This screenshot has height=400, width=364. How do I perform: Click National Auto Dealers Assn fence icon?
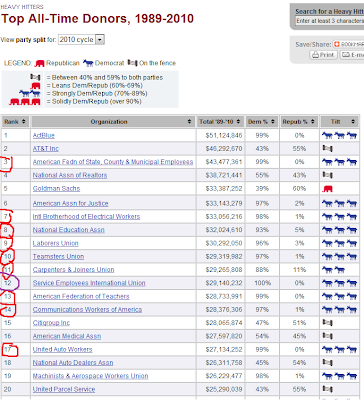tap(327, 362)
